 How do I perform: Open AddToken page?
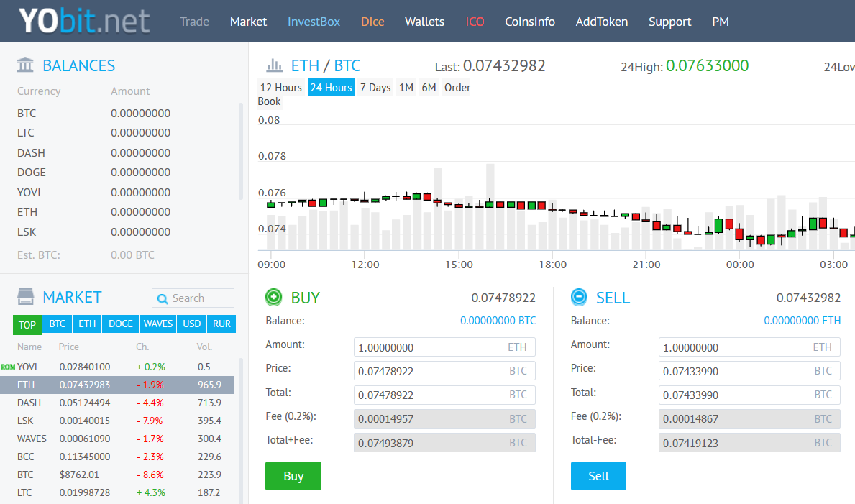601,22
